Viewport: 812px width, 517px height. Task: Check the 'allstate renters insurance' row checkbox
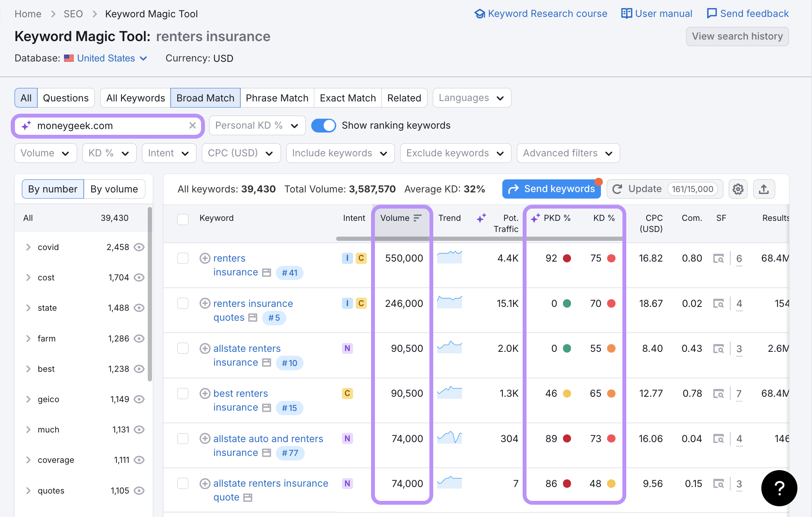pos(183,348)
